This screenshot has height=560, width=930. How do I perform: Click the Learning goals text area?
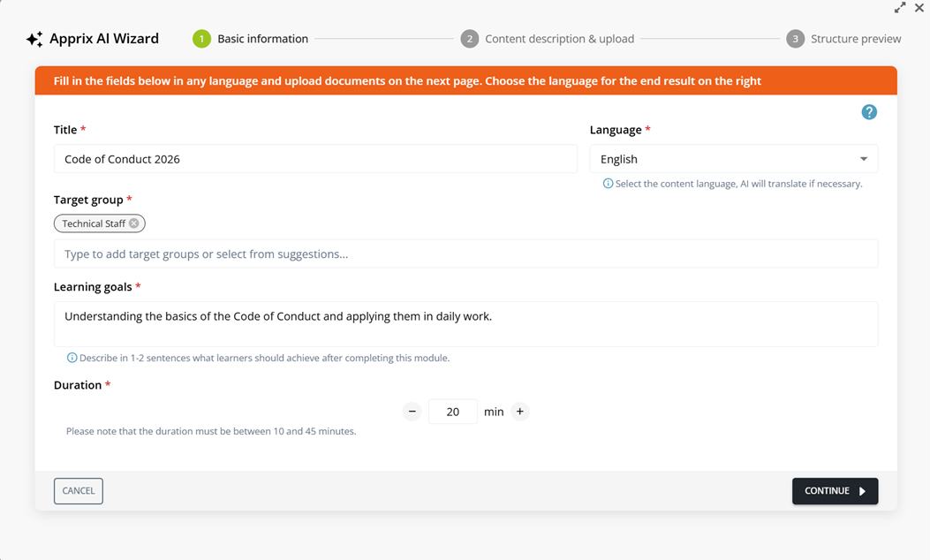pyautogui.click(x=465, y=324)
